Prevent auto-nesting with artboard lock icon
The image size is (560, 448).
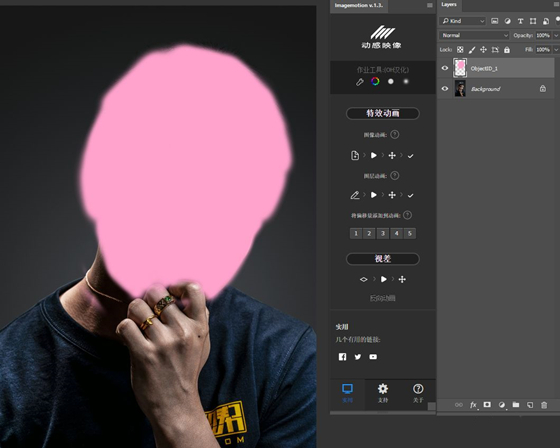(495, 50)
